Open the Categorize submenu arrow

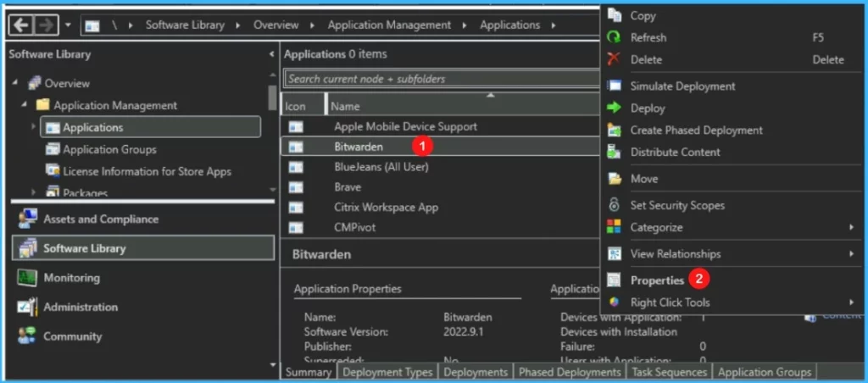pos(851,227)
